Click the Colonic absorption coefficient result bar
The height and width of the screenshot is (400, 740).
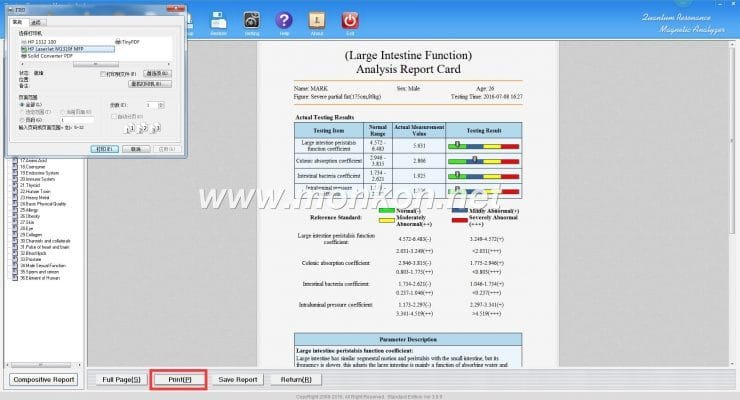[x=483, y=161]
